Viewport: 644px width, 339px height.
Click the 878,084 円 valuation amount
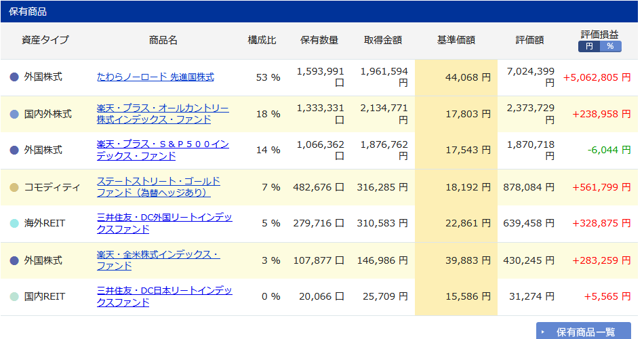[x=529, y=187]
